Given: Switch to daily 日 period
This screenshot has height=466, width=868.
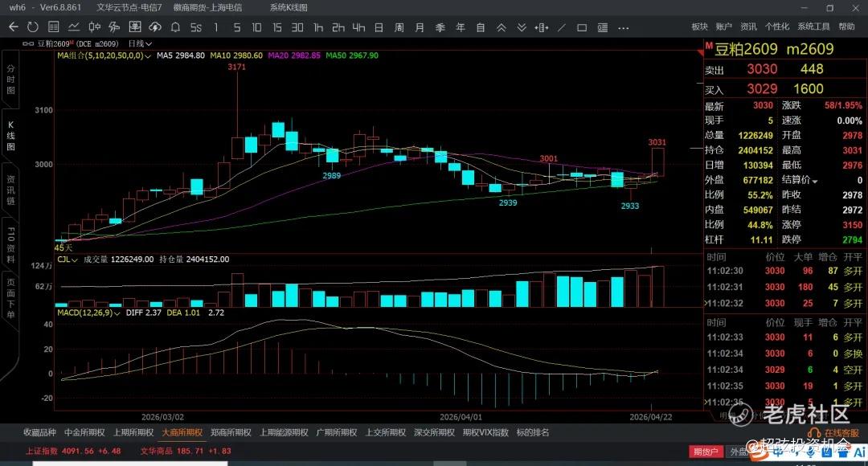Looking at the screenshot, I should click(379, 27).
